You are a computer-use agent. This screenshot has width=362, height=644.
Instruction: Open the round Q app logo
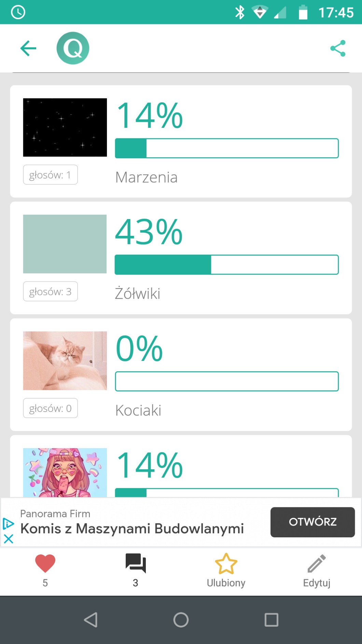pyautogui.click(x=73, y=48)
